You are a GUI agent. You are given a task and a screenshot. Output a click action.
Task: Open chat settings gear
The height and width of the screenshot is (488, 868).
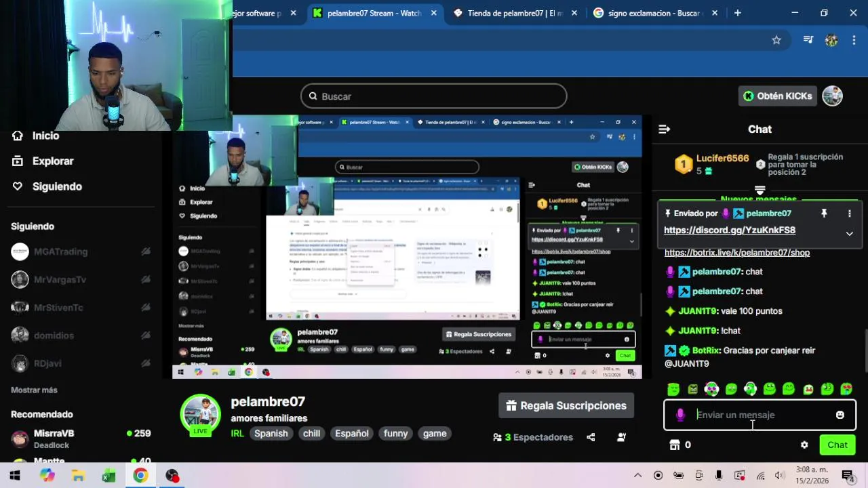pos(804,445)
